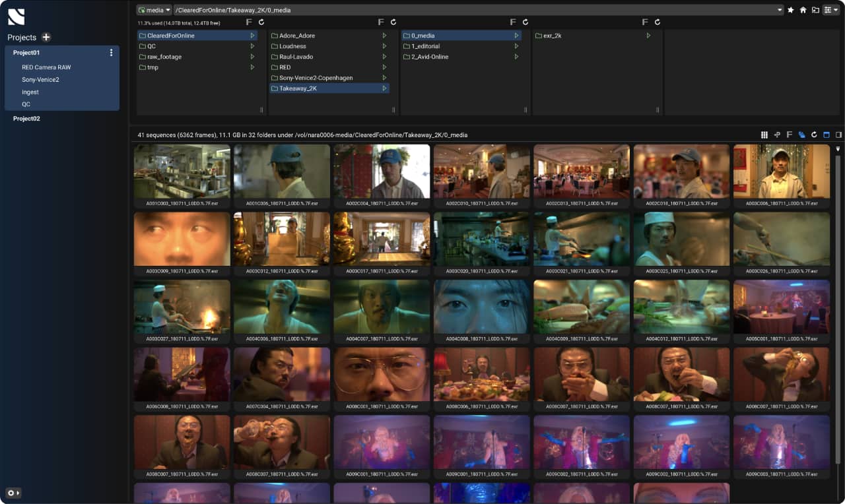
Task: Select the Sony-Venice2 project item
Action: click(x=40, y=80)
